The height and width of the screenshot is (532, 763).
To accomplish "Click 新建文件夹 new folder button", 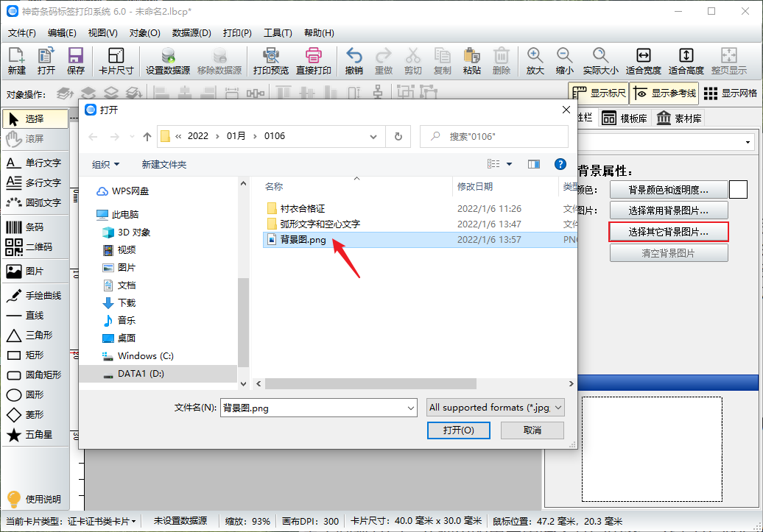I will [164, 165].
